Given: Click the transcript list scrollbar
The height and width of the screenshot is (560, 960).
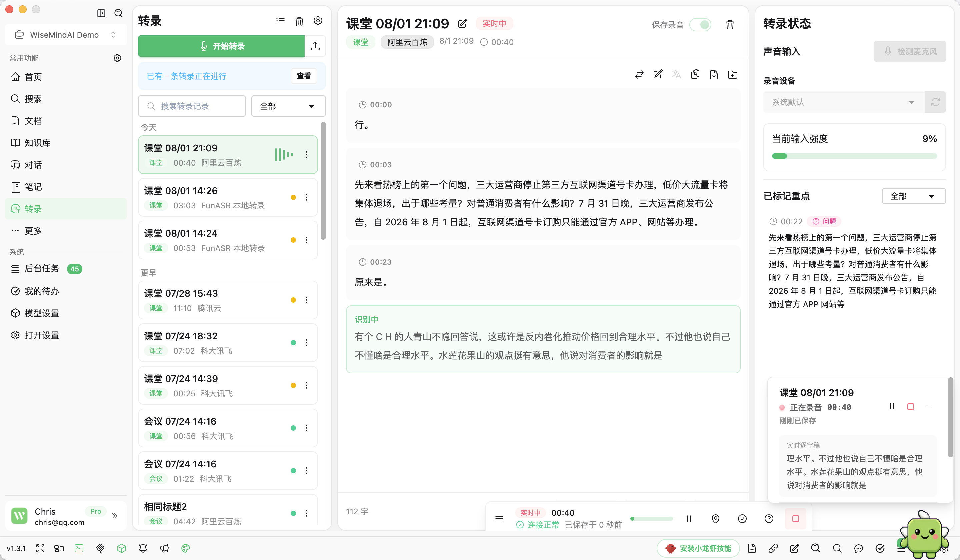Looking at the screenshot, I should point(323,181).
